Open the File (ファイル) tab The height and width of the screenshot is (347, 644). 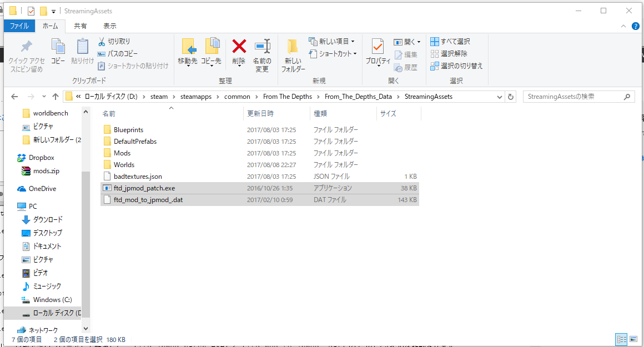[19, 26]
